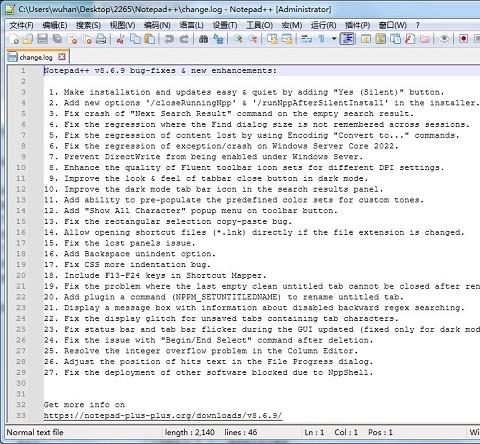This screenshot has height=444, width=480.
Task: Close the change.log tab with its X
Action: coord(62,57)
